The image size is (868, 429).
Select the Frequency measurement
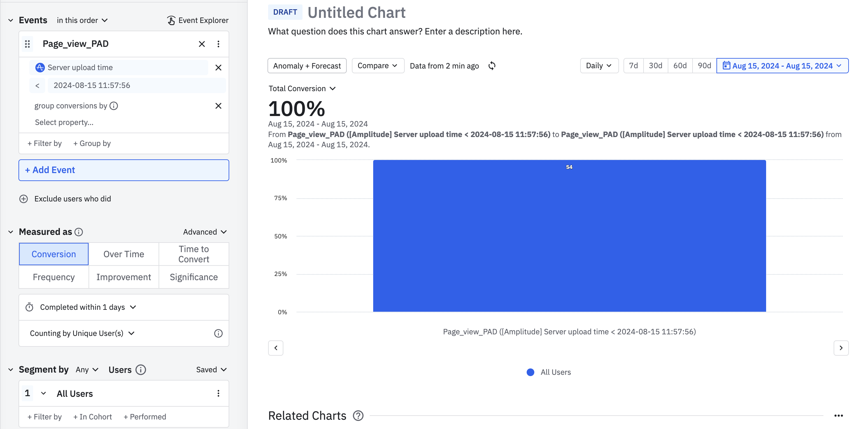pos(53,277)
